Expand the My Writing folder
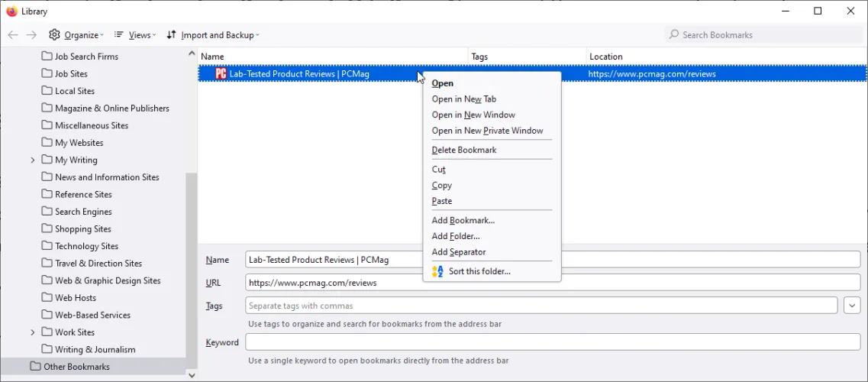The image size is (868, 382). point(33,160)
